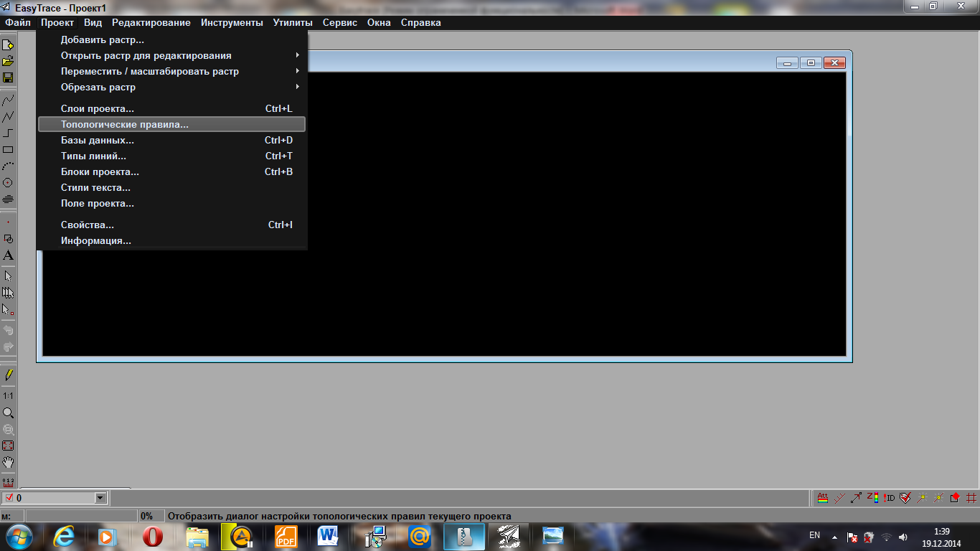Select the point tool in left toolbar

[x=8, y=222]
